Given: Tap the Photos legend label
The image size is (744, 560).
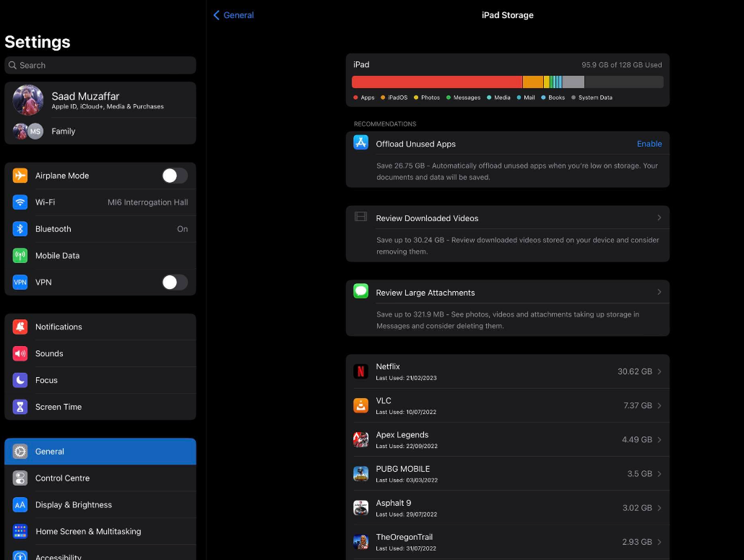Looking at the screenshot, I should tap(431, 98).
